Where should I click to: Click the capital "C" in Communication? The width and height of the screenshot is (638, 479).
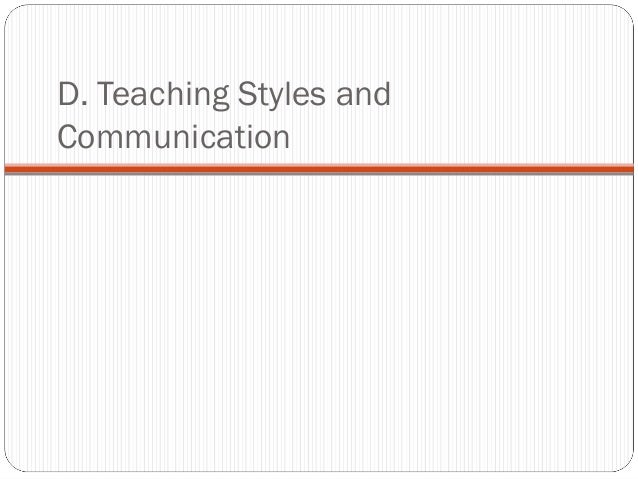(x=69, y=137)
